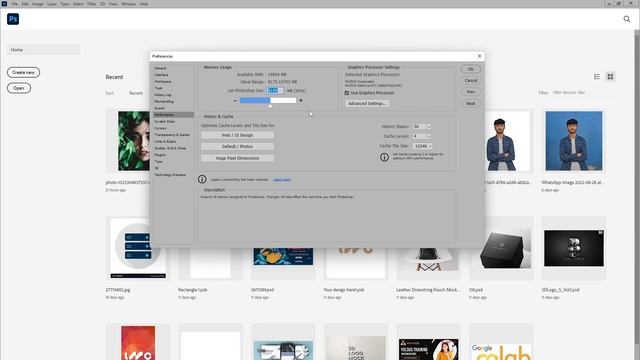Open the Recent sort dropdown on Home screen

pos(136,93)
